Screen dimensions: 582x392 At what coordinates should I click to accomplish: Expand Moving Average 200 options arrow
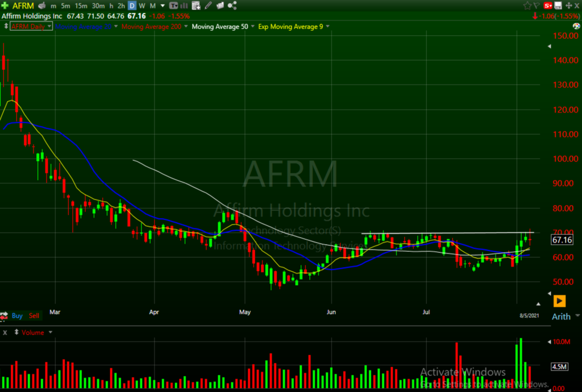(x=186, y=26)
